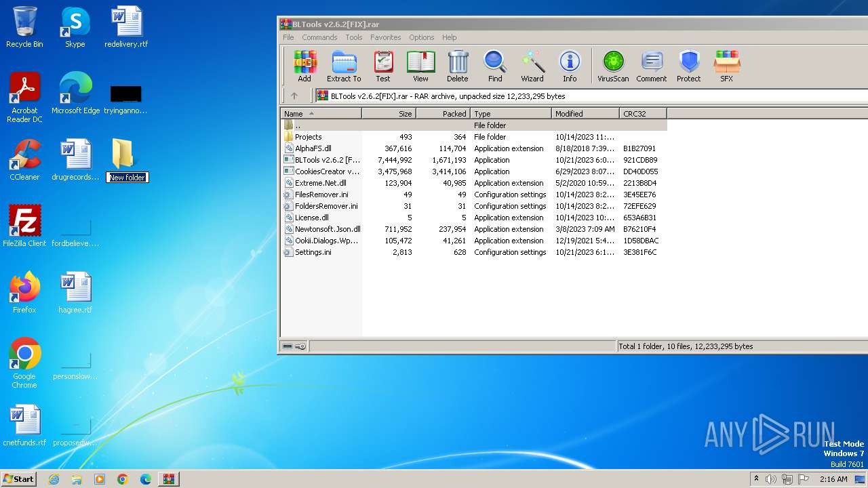Select the Ookii.Dialogs.Wp file
Screen dimensions: 868x488
[474, 241]
